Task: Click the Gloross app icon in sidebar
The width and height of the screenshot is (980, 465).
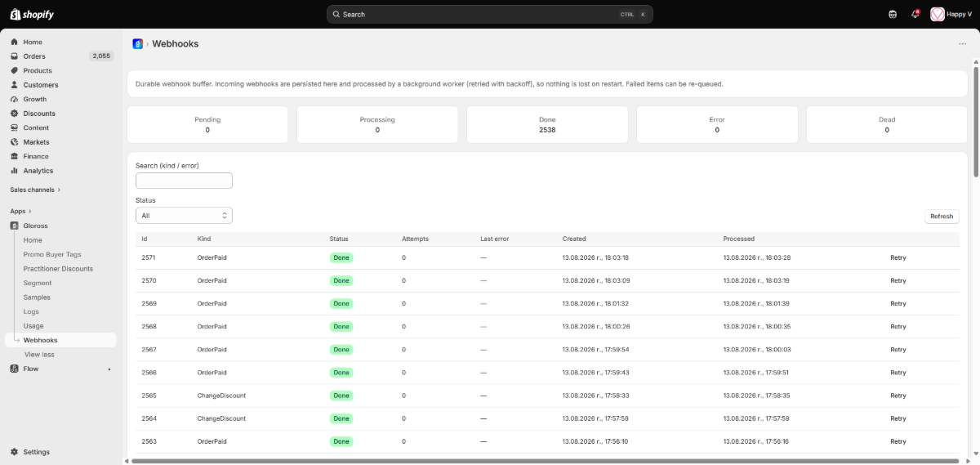Action: tap(15, 226)
